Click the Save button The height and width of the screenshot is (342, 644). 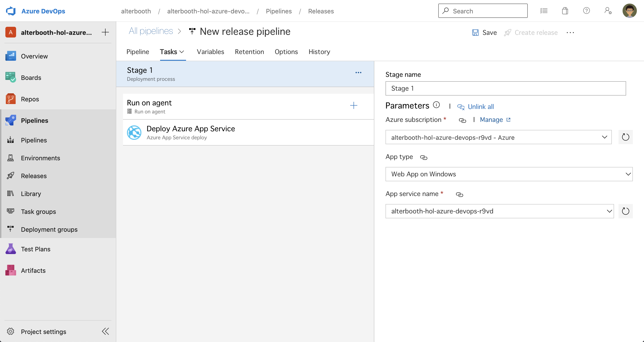(x=484, y=32)
